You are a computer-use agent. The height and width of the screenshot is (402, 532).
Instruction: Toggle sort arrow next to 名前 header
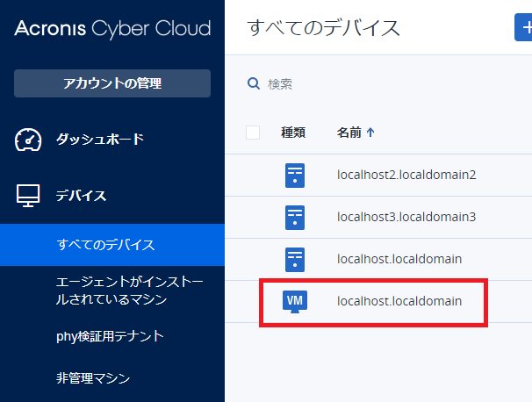tap(370, 133)
